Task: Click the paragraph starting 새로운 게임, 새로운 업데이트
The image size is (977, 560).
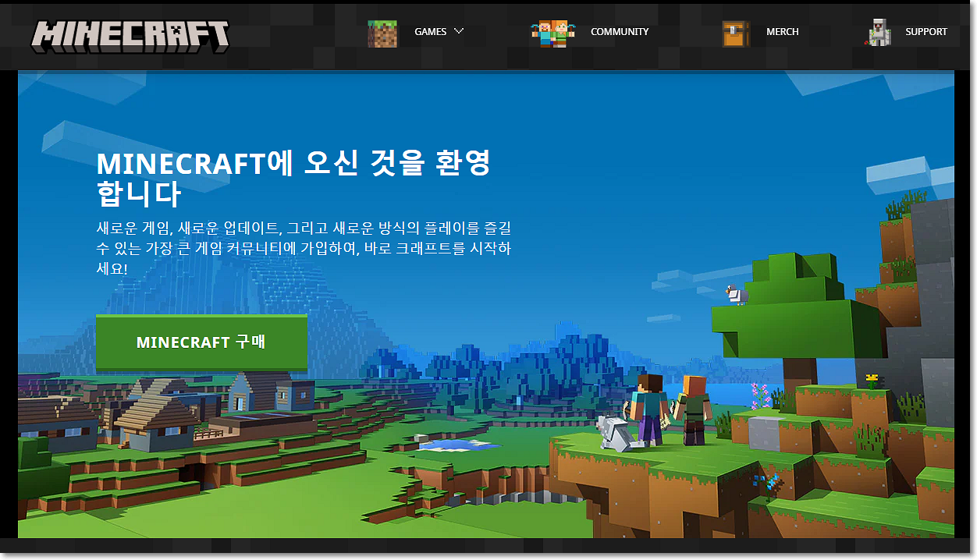Action: [304, 248]
